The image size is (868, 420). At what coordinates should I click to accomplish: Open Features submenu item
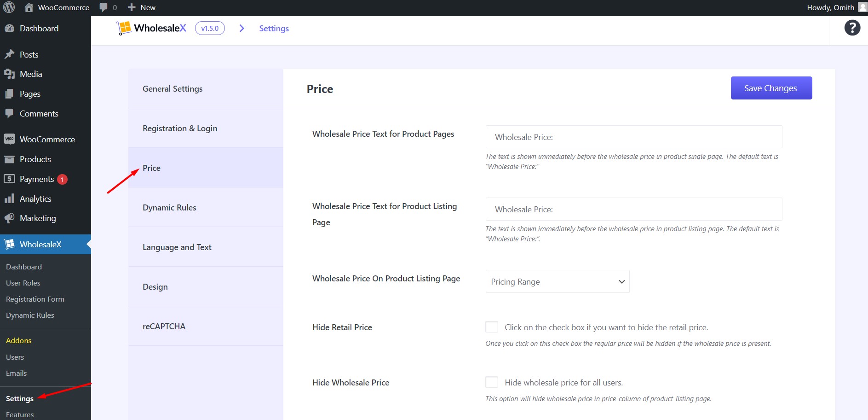20,414
